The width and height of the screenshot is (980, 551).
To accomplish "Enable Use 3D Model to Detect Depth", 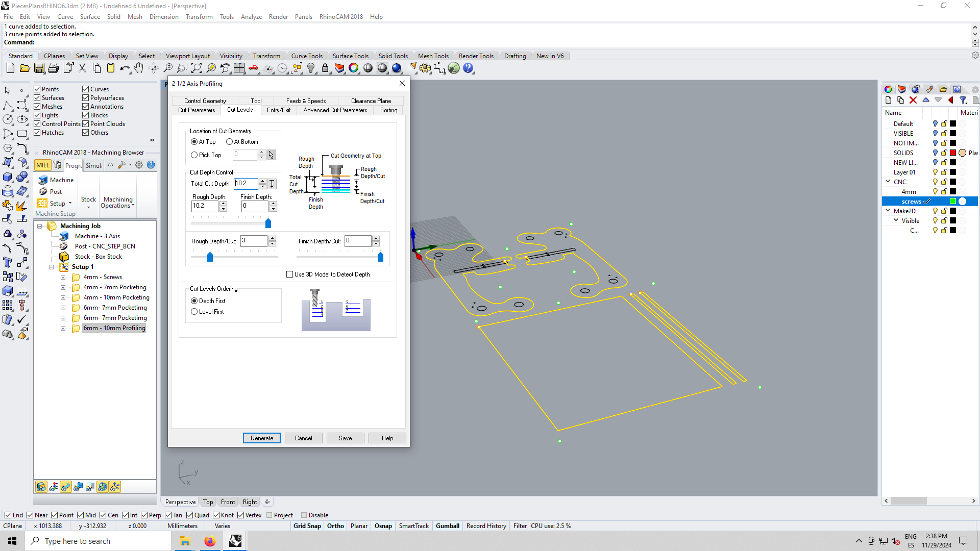I will point(290,274).
